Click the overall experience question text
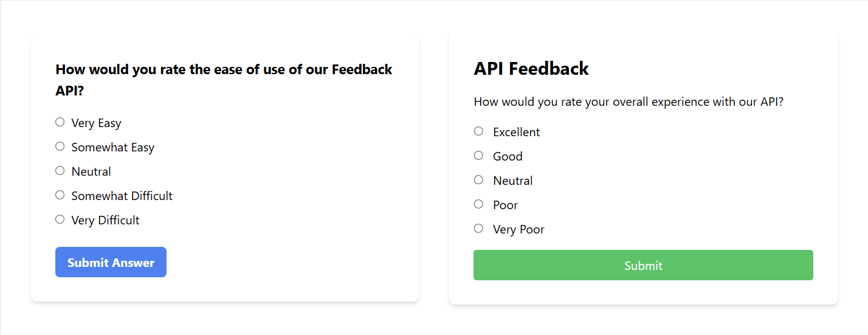 coord(629,102)
